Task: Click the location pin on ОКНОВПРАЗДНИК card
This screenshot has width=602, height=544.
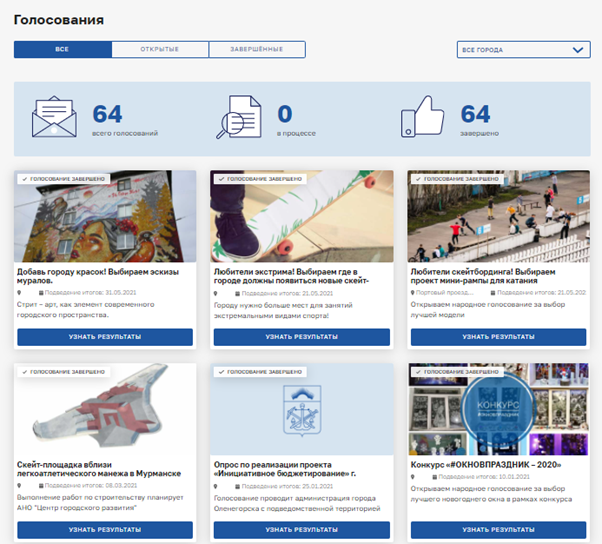Action: (413, 477)
